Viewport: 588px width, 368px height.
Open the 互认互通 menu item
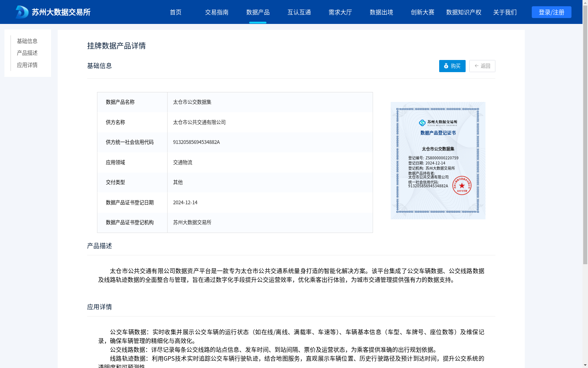[x=299, y=12]
